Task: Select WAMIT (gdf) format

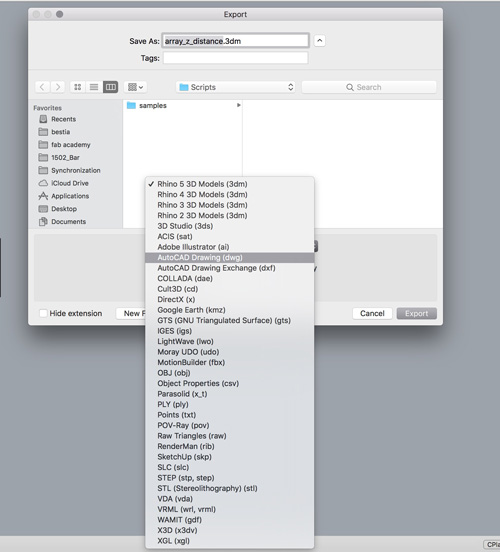Action: pyautogui.click(x=230, y=520)
